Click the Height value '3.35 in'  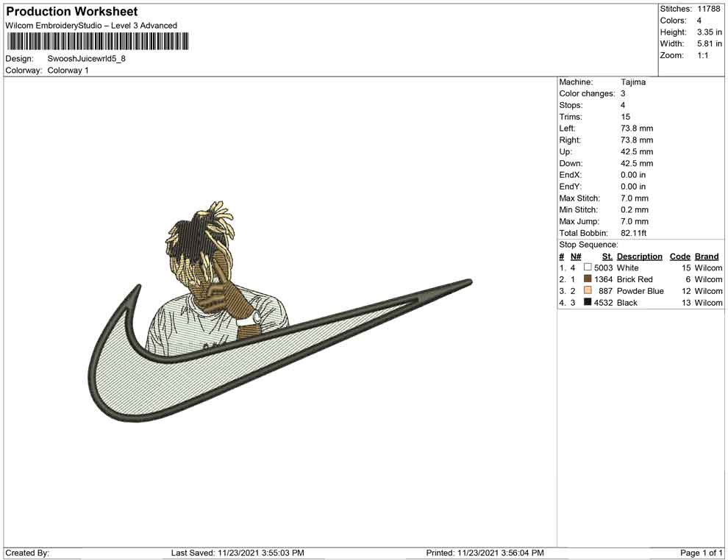[x=710, y=32]
